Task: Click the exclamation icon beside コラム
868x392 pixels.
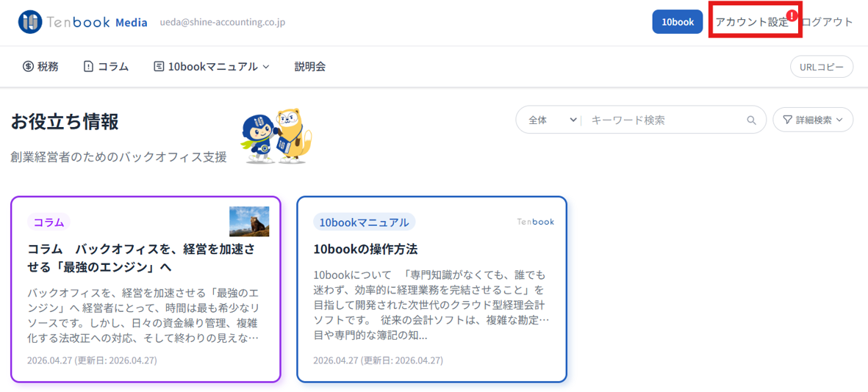Action: (89, 67)
